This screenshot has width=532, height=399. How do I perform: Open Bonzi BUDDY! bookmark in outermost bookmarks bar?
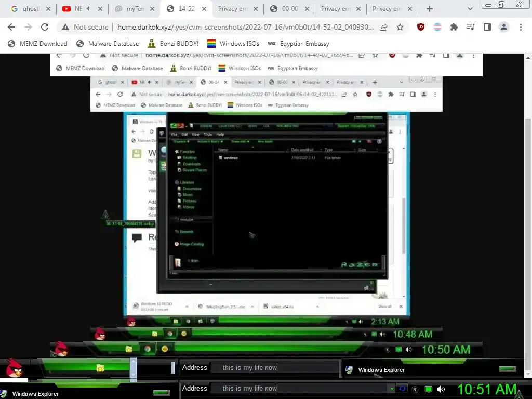tap(173, 44)
